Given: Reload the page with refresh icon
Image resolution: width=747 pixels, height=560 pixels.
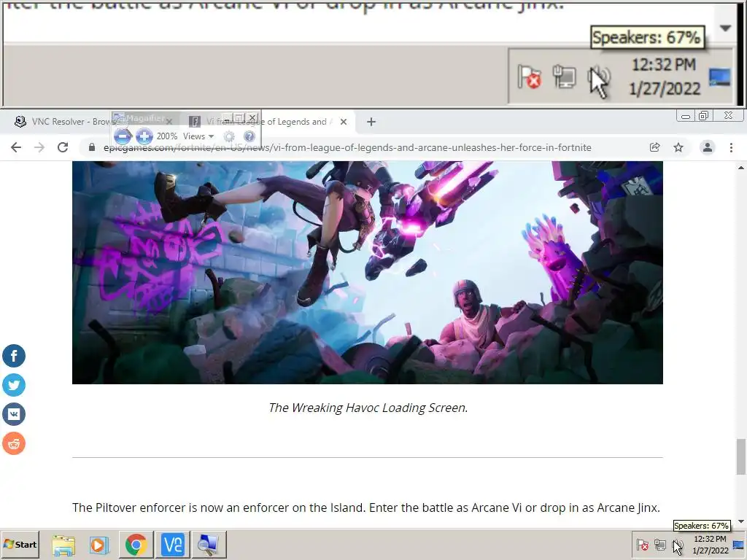Looking at the screenshot, I should [63, 147].
